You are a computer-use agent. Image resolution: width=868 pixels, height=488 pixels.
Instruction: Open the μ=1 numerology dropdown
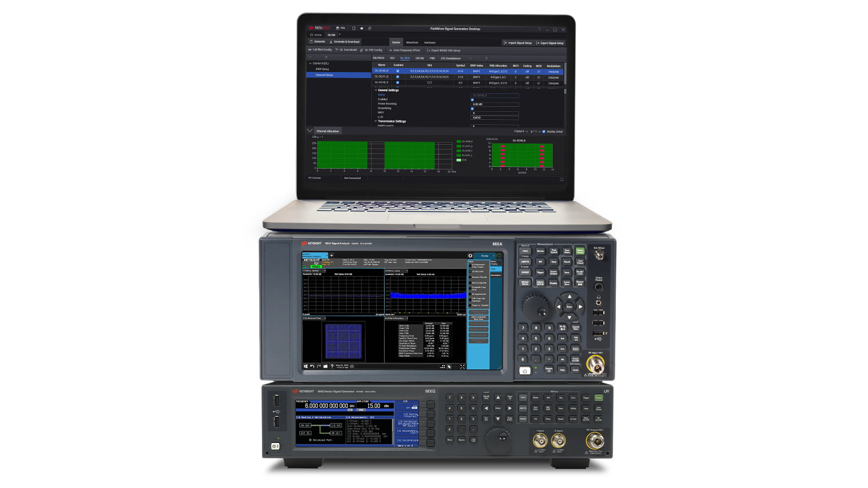[535, 131]
